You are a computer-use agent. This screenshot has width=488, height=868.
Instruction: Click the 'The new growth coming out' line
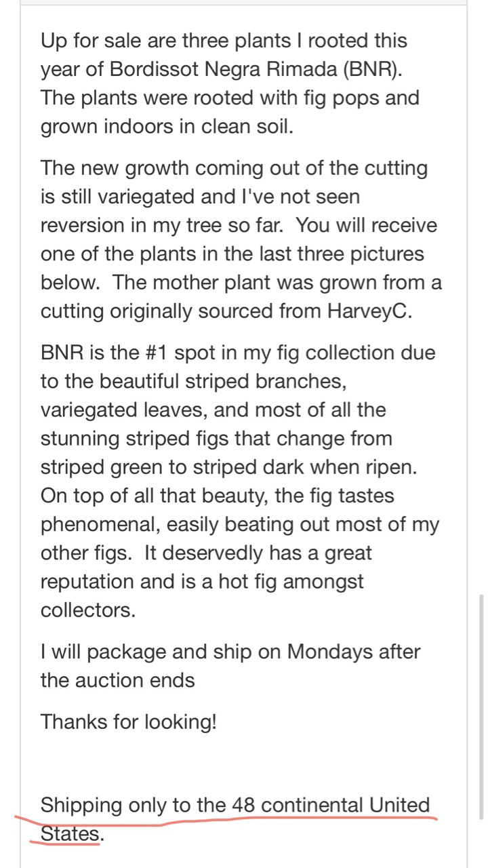(234, 168)
